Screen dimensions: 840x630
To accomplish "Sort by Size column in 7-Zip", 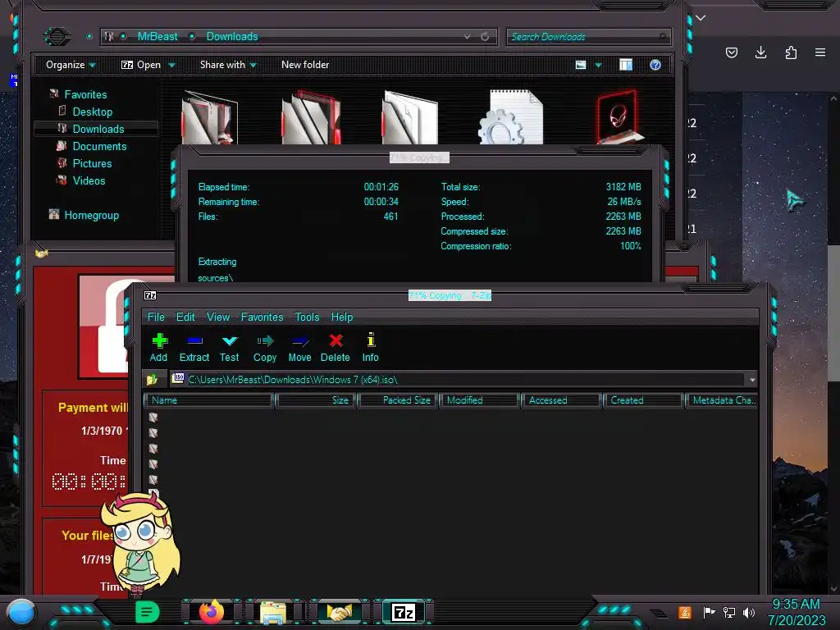I will tap(315, 400).
